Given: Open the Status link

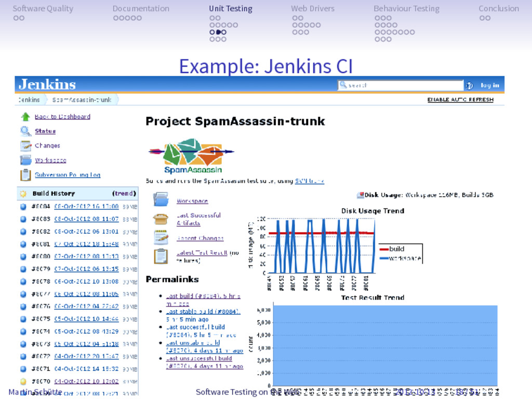Looking at the screenshot, I should pyautogui.click(x=45, y=131).
